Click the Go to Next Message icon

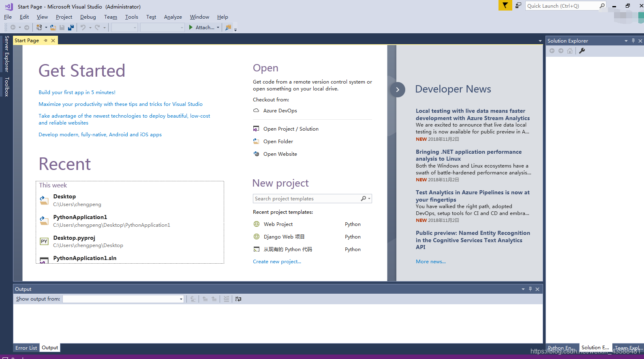click(214, 299)
